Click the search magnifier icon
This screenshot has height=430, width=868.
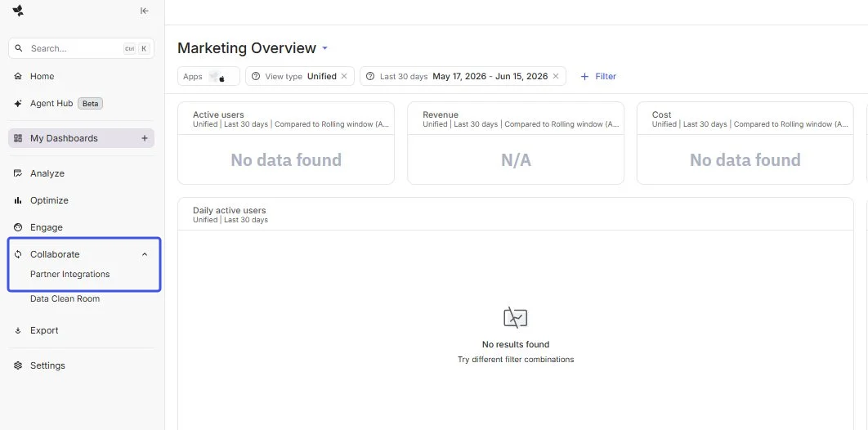pos(19,48)
